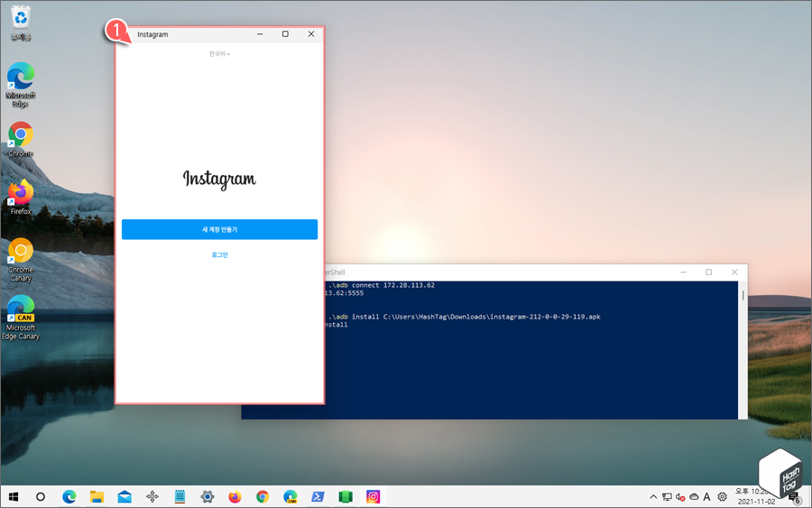812x508 pixels.
Task: Click the four-arrow move icon in taskbar
Action: point(152,497)
